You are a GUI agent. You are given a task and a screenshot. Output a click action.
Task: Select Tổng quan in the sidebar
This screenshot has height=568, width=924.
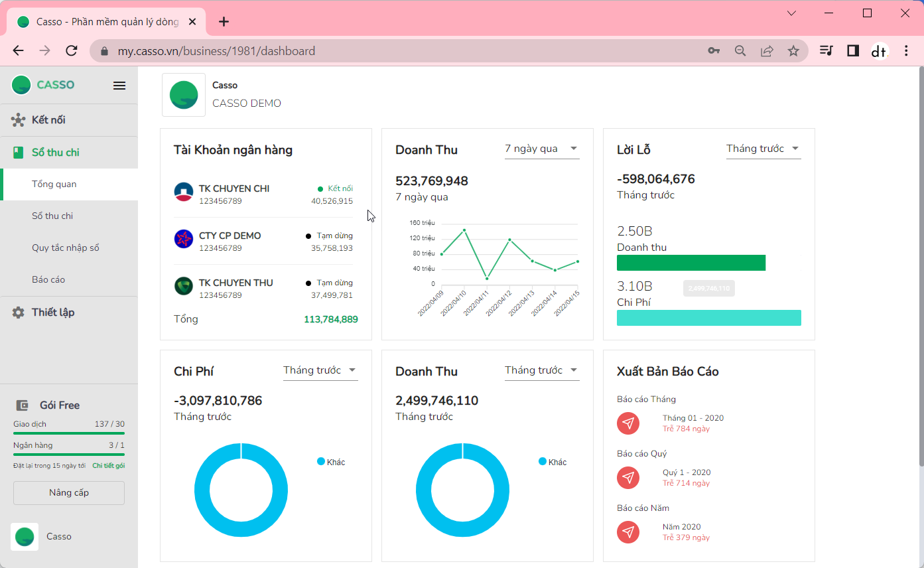pyautogui.click(x=69, y=184)
